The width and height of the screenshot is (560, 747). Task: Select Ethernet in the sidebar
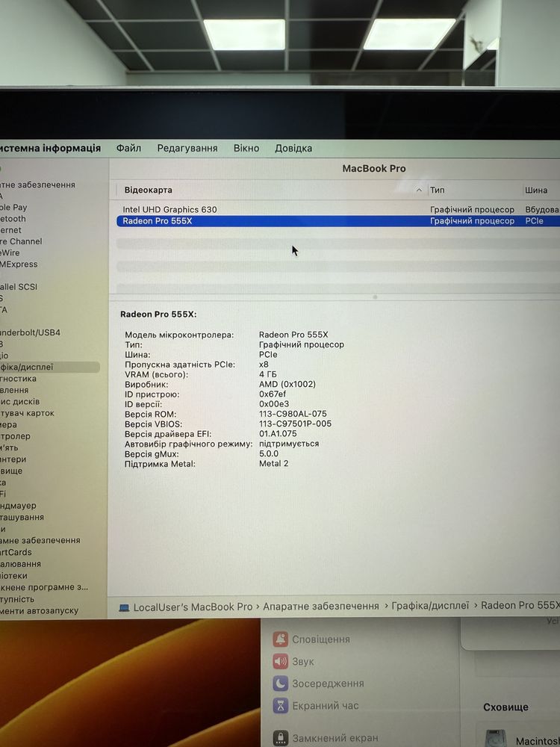click(10, 230)
